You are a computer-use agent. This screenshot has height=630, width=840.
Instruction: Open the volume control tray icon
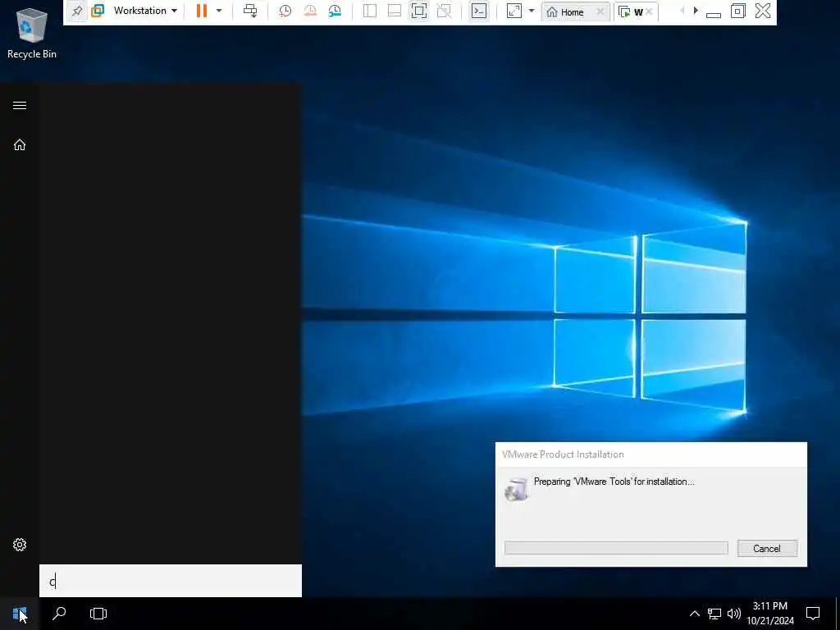coord(734,614)
